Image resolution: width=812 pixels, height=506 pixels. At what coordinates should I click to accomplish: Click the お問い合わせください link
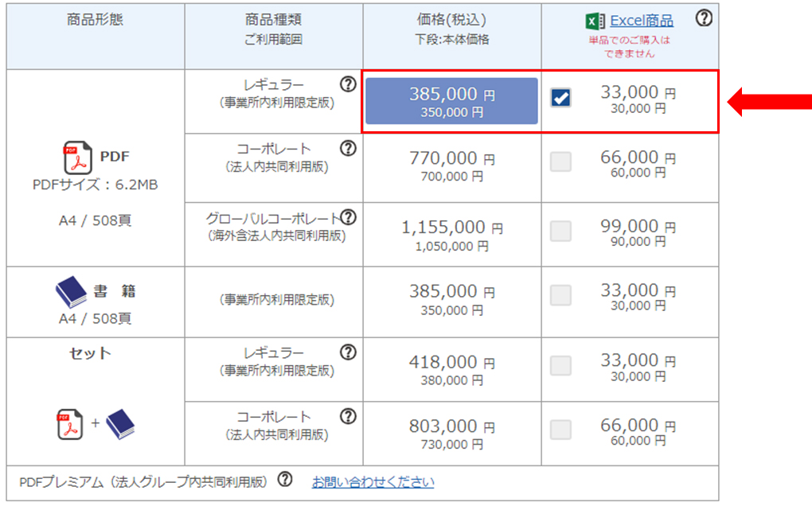coord(373,482)
